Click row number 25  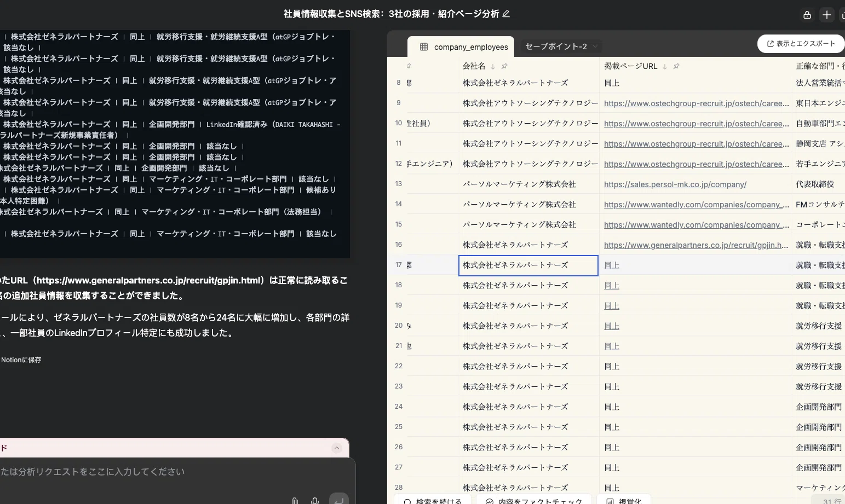399,427
